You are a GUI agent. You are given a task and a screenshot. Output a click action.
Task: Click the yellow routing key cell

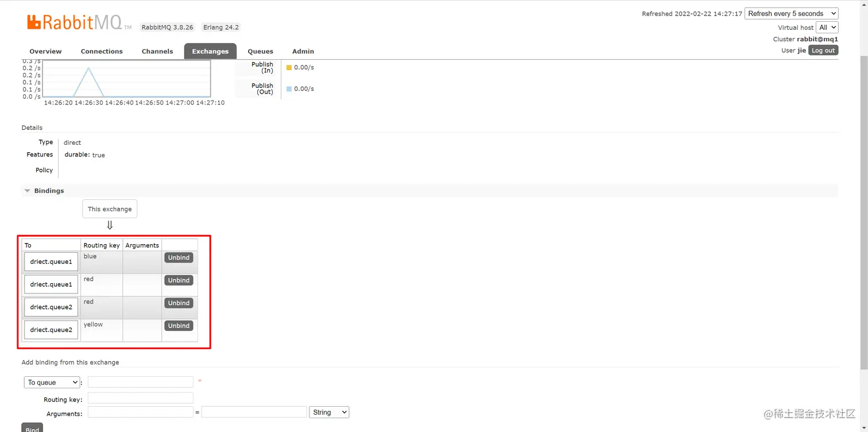(102, 330)
